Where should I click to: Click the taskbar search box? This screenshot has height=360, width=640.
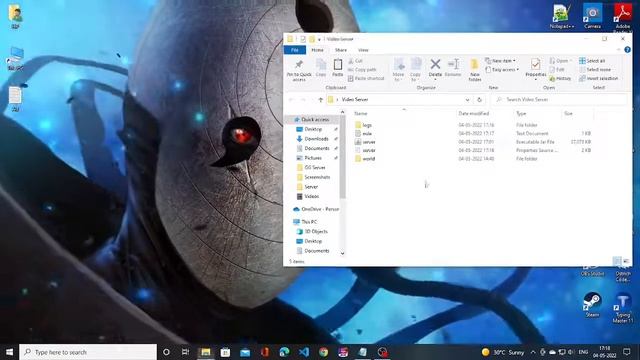coord(88,352)
